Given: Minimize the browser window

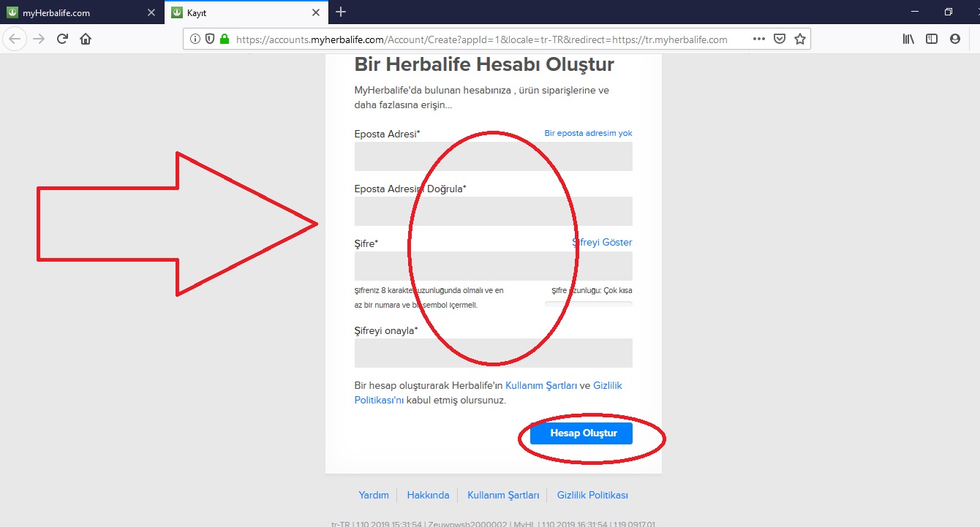Looking at the screenshot, I should tap(915, 12).
